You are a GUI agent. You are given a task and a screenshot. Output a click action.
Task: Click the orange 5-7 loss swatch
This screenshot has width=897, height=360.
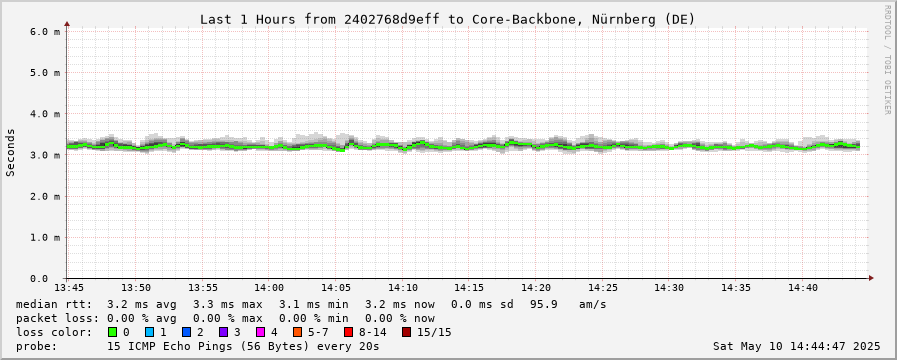[297, 332]
